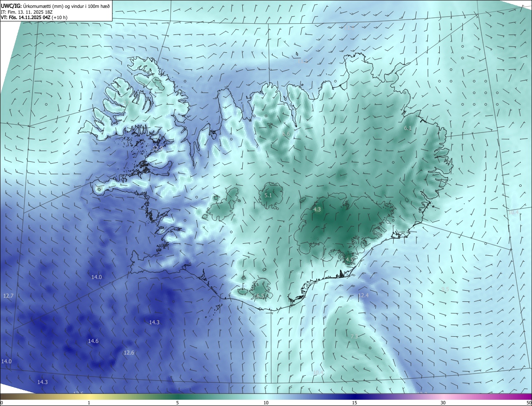This screenshot has width=532, height=406.
Task: Click the 14.6 value label on the map
Action: click(x=93, y=341)
